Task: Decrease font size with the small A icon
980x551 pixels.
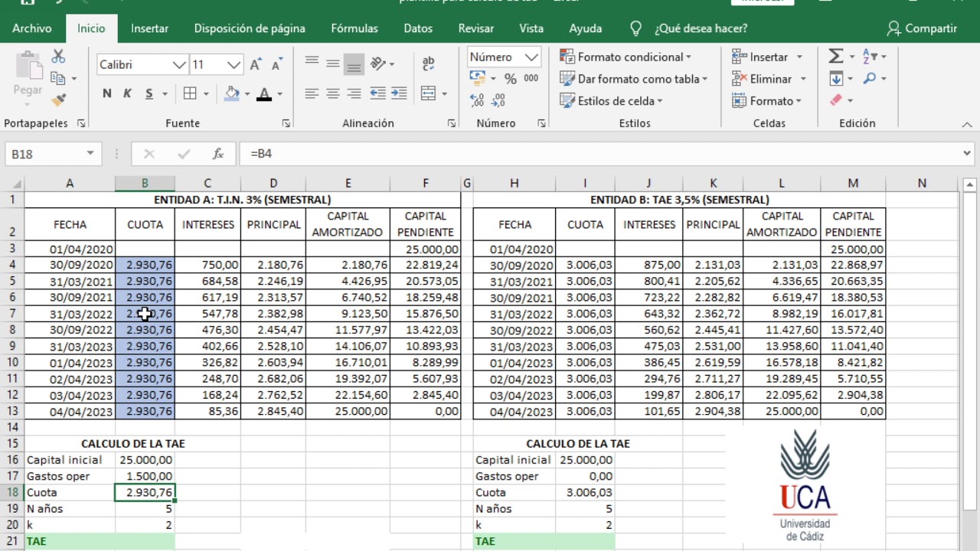Action: [x=276, y=65]
